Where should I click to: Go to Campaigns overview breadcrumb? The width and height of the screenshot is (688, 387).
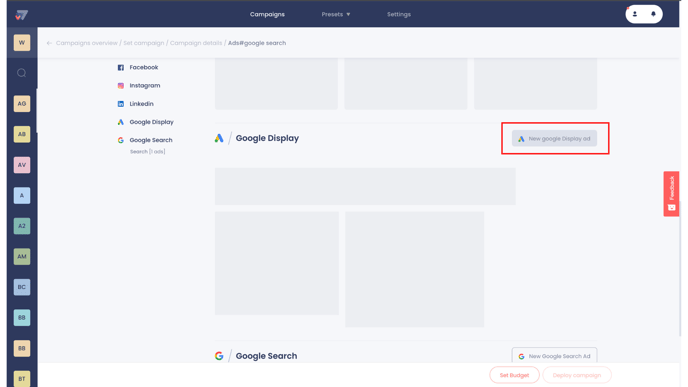point(86,43)
